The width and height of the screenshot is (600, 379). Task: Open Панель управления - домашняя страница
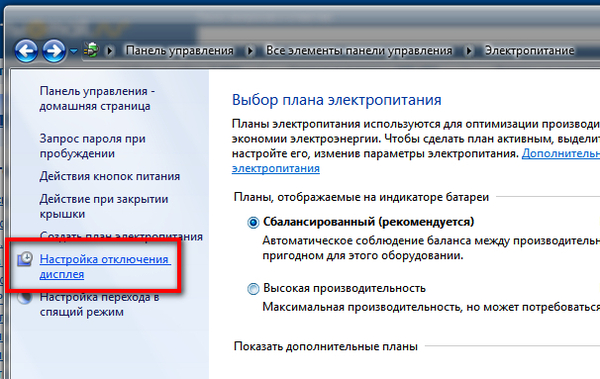97,98
